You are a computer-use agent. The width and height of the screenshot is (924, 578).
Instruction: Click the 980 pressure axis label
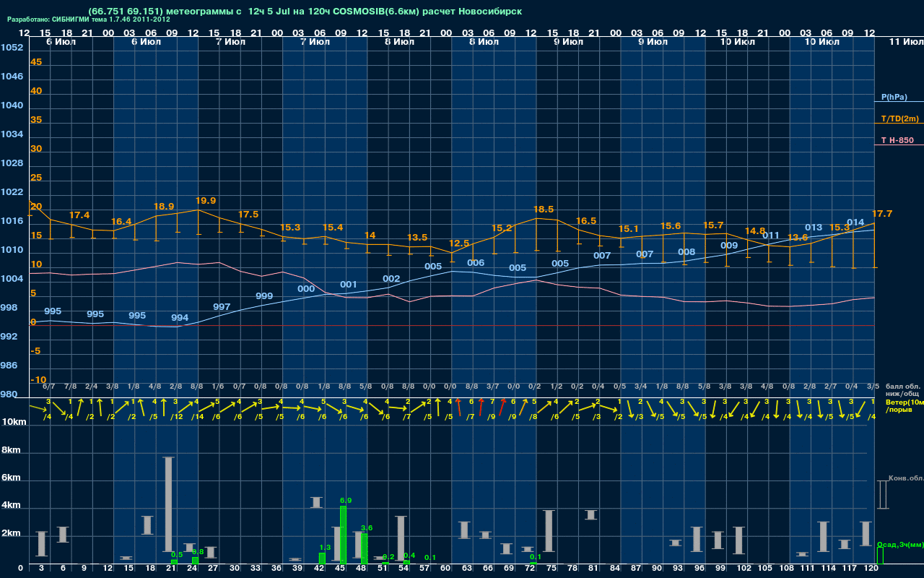tap(9, 394)
